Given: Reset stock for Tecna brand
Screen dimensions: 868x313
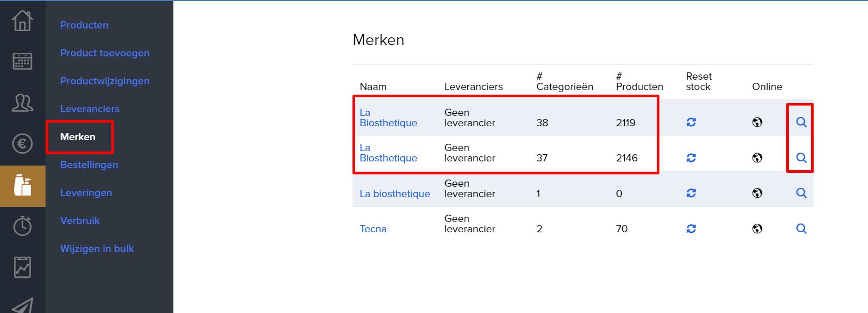Looking at the screenshot, I should pyautogui.click(x=691, y=229).
